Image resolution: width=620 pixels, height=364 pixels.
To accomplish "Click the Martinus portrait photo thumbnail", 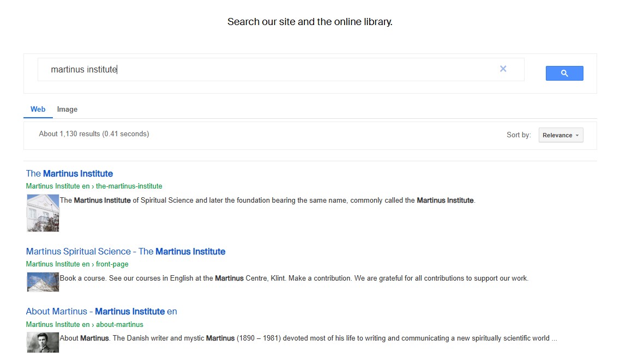I will point(43,342).
